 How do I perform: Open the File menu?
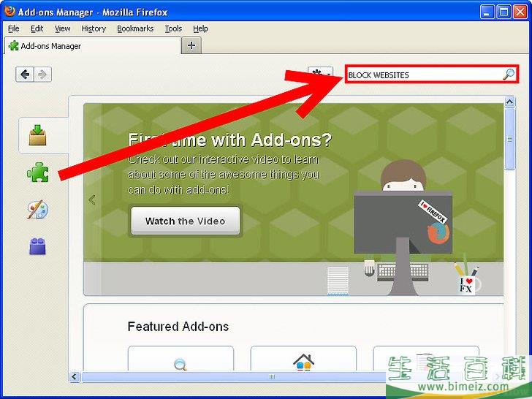(14, 28)
